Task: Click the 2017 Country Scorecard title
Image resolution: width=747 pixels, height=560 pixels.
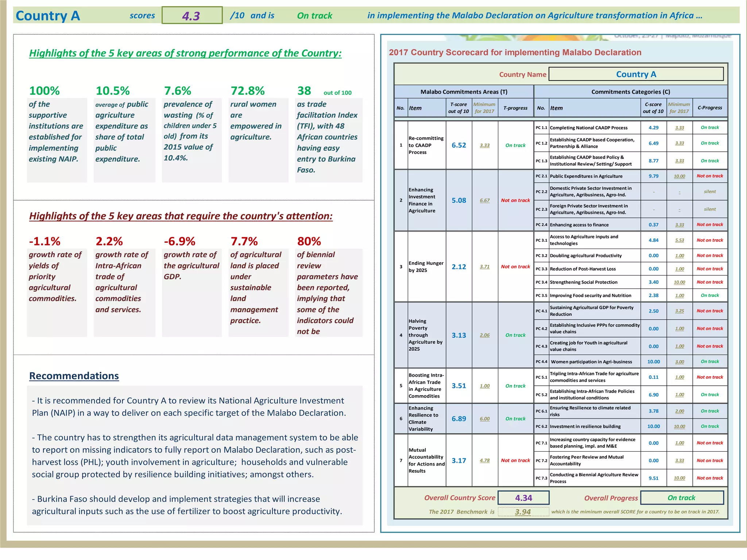Action: 515,52
